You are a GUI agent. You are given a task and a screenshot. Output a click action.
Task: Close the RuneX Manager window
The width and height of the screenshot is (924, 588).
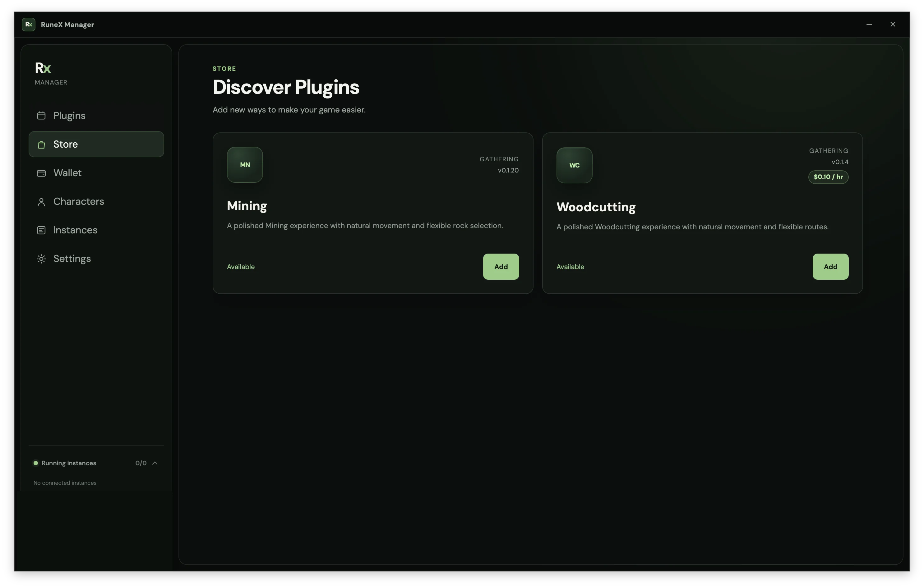893,25
